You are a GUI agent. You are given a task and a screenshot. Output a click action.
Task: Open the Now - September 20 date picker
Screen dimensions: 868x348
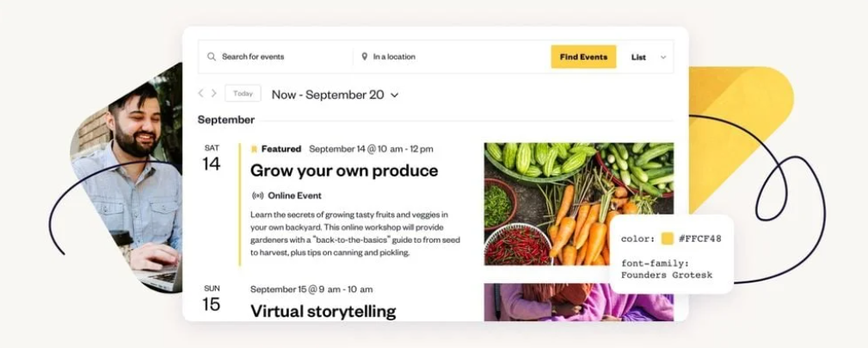click(x=335, y=95)
